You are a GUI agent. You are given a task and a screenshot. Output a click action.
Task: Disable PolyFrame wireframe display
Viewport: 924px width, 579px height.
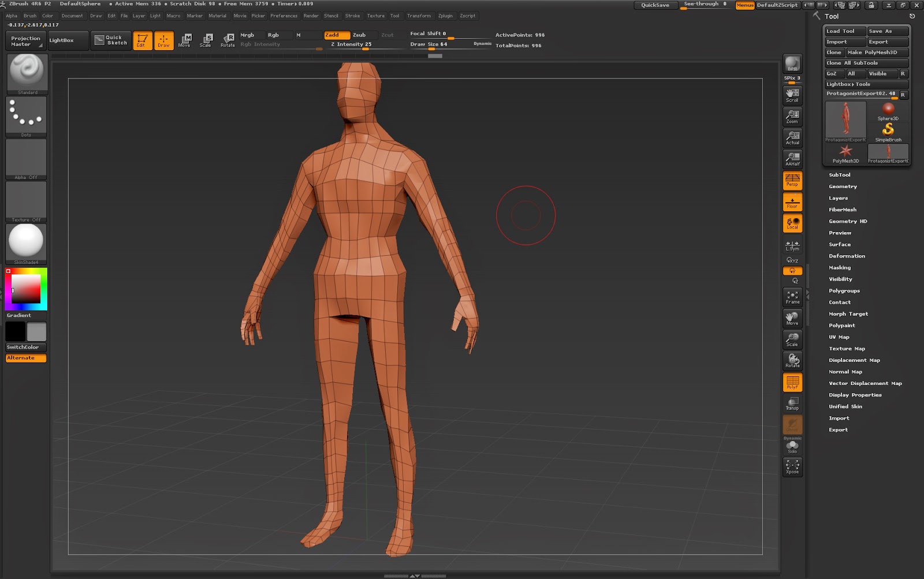point(792,382)
